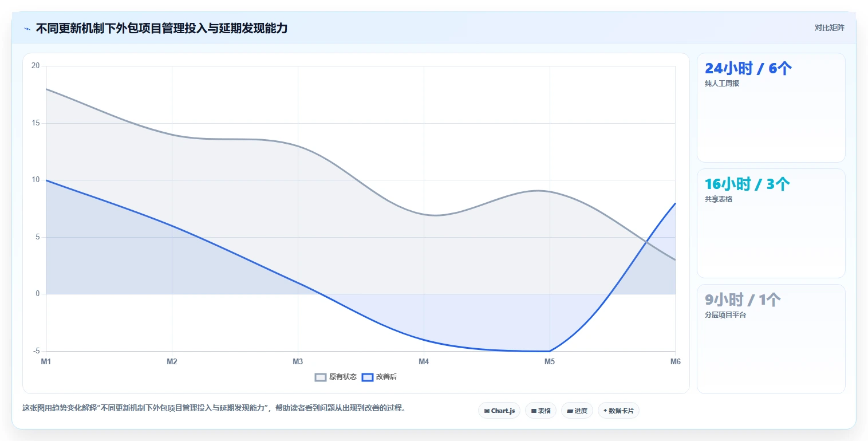This screenshot has width=868, height=441.
Task: Open the 分层项目平台 data card
Action: point(771,339)
